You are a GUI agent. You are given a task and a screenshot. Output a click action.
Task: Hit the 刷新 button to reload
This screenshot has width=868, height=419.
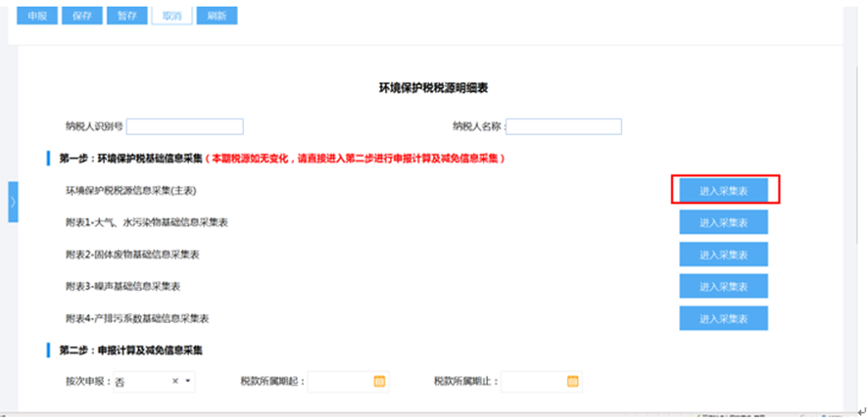217,17
